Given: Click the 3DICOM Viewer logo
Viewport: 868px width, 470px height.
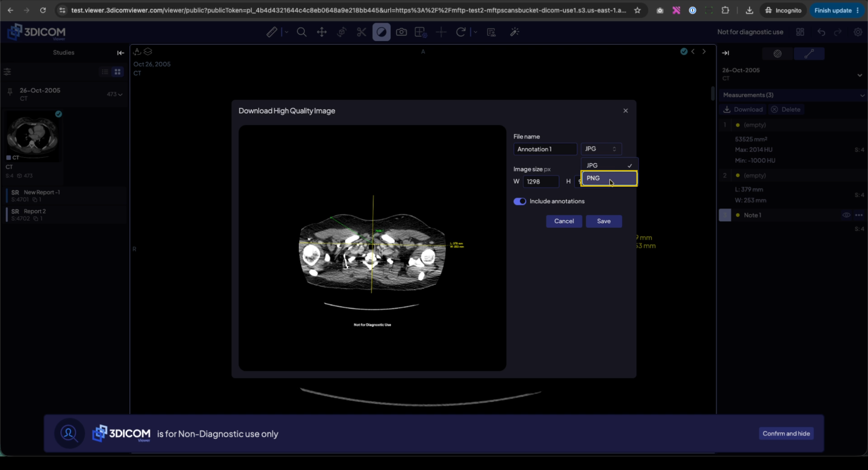Looking at the screenshot, I should 37,32.
